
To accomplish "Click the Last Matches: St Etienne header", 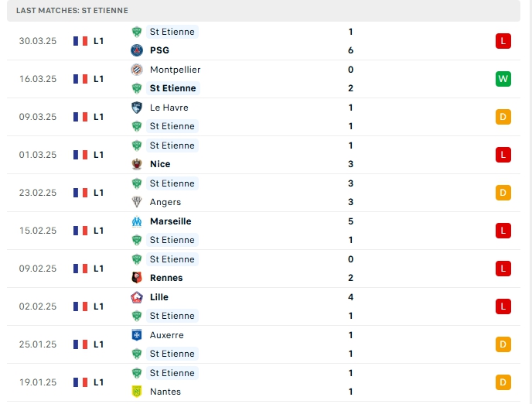I will tap(72, 11).
